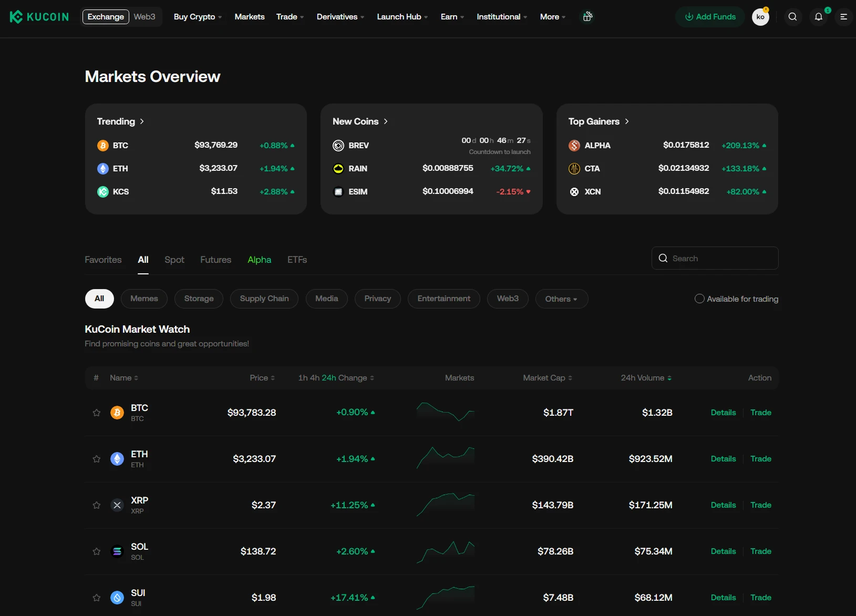Screen dimensions: 856x616
Task: Click the market Search input field
Action: pyautogui.click(x=715, y=258)
